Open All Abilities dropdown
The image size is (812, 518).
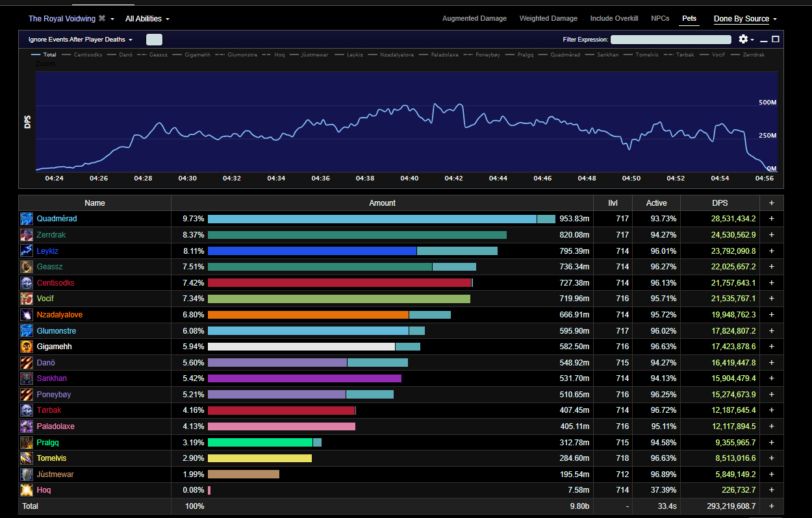tap(147, 19)
